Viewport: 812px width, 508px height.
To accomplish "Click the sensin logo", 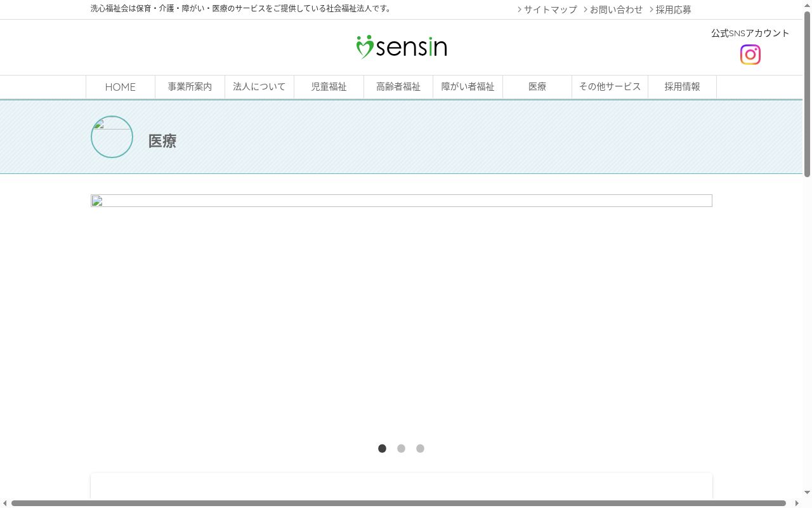I will coord(402,47).
